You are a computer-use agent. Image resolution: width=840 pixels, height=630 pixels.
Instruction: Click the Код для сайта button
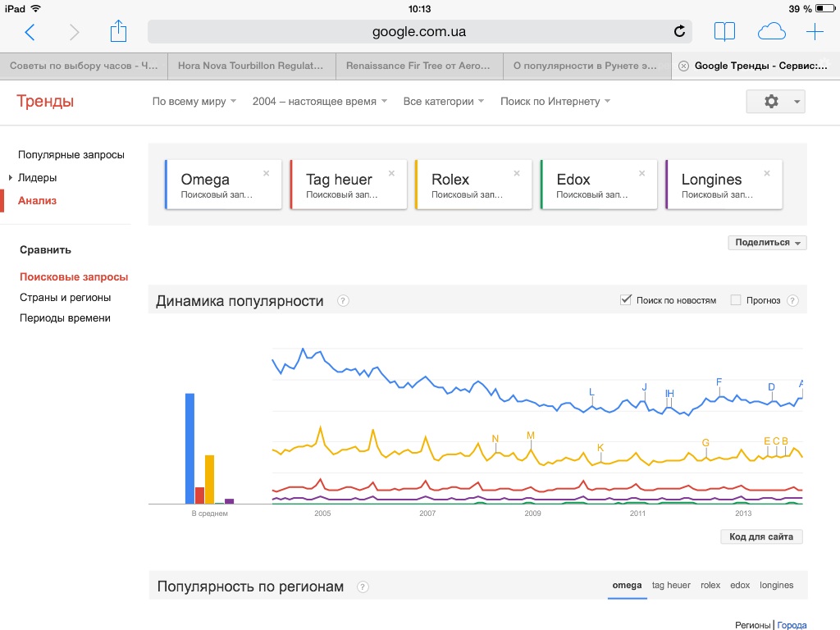point(761,537)
